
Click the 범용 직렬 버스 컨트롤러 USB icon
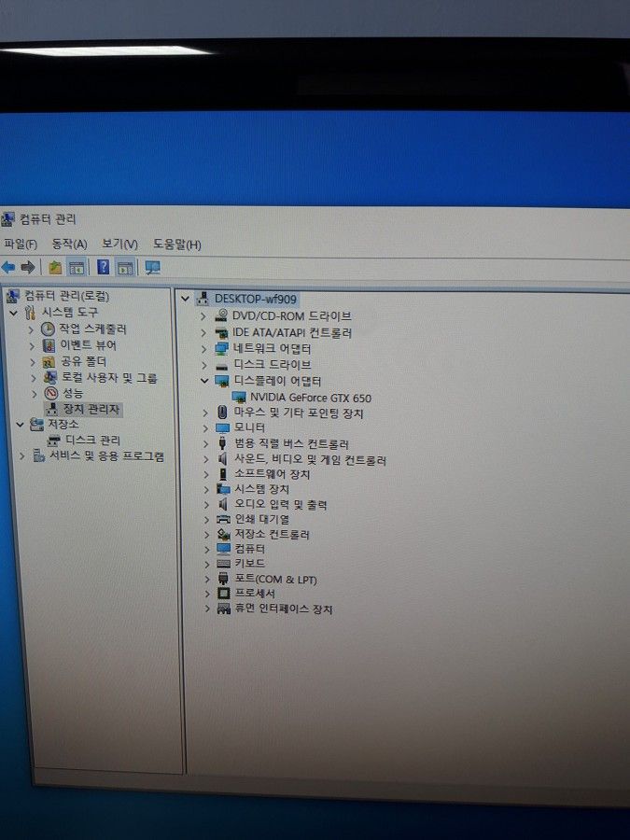tap(223, 443)
